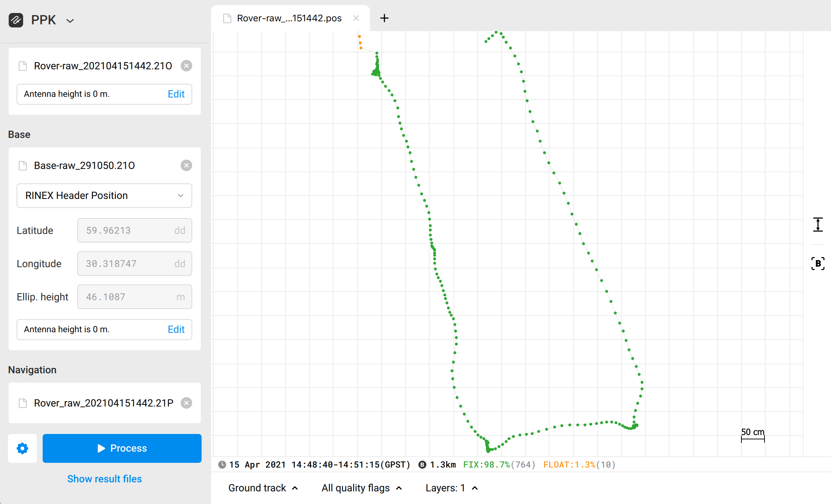Open Show result files link
The height and width of the screenshot is (504, 831).
pos(104,479)
